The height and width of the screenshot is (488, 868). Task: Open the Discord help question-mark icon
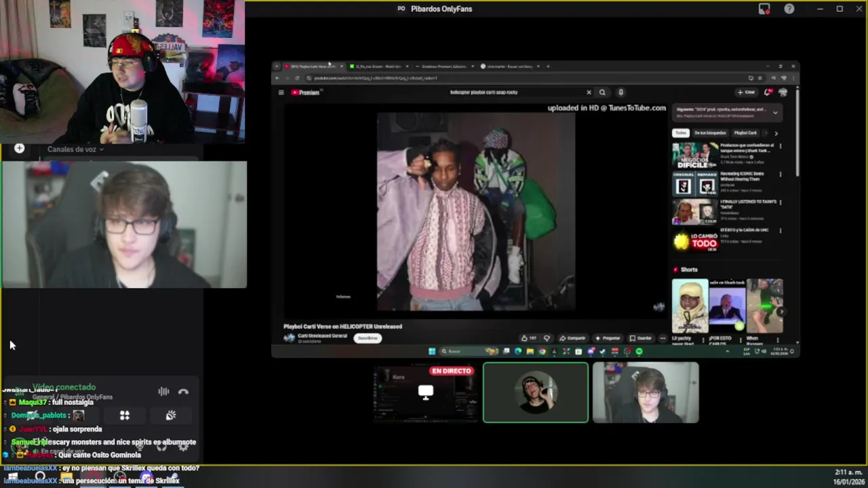(789, 9)
